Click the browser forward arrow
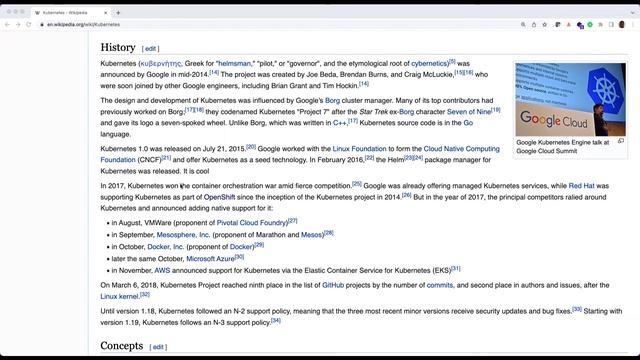The image size is (640, 360). pos(18,24)
